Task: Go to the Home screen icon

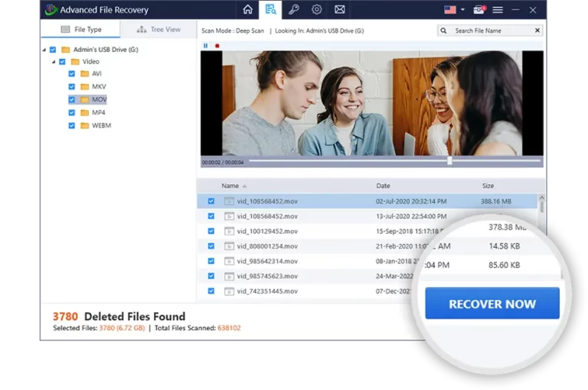Action: tap(247, 9)
